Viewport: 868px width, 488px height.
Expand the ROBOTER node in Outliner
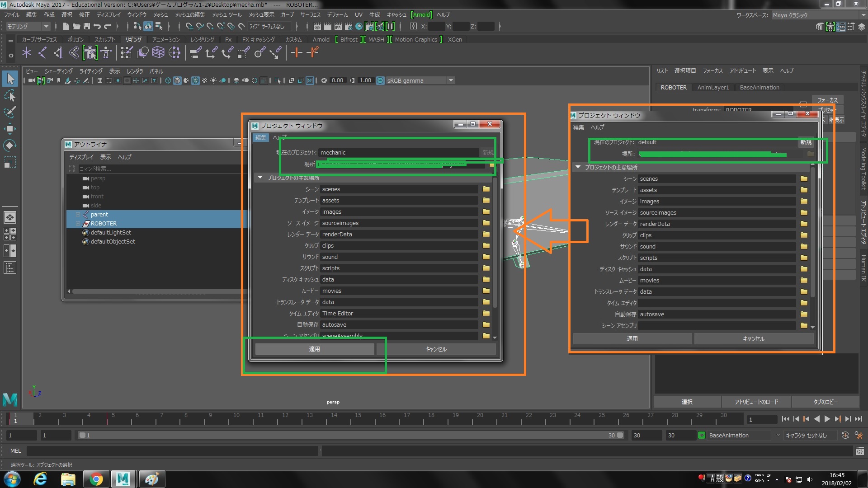78,224
